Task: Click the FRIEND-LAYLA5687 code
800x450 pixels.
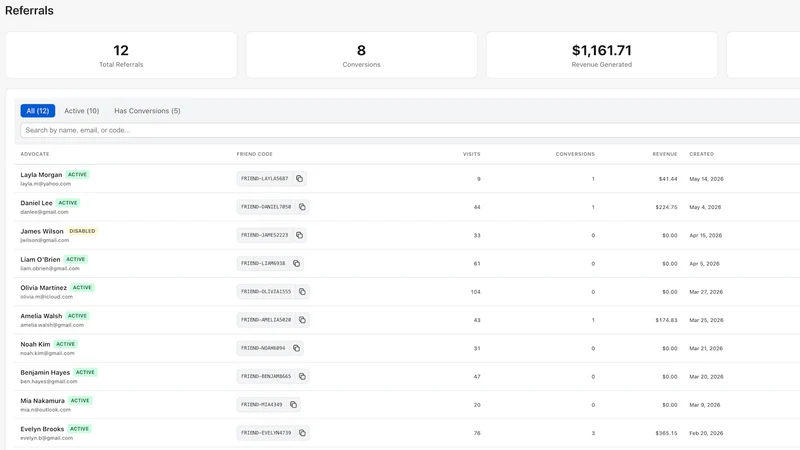Action: pos(264,179)
